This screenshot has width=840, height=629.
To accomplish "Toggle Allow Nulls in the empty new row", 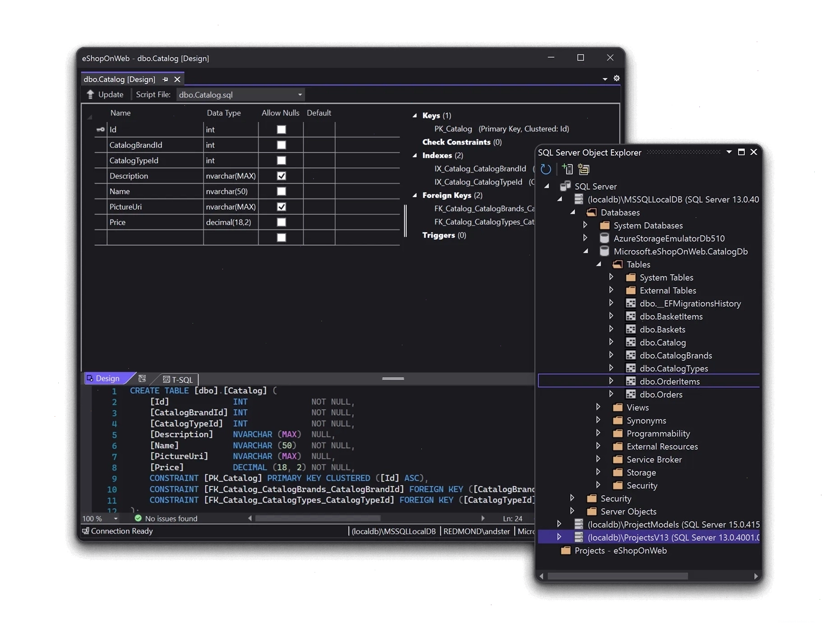I will (x=281, y=237).
